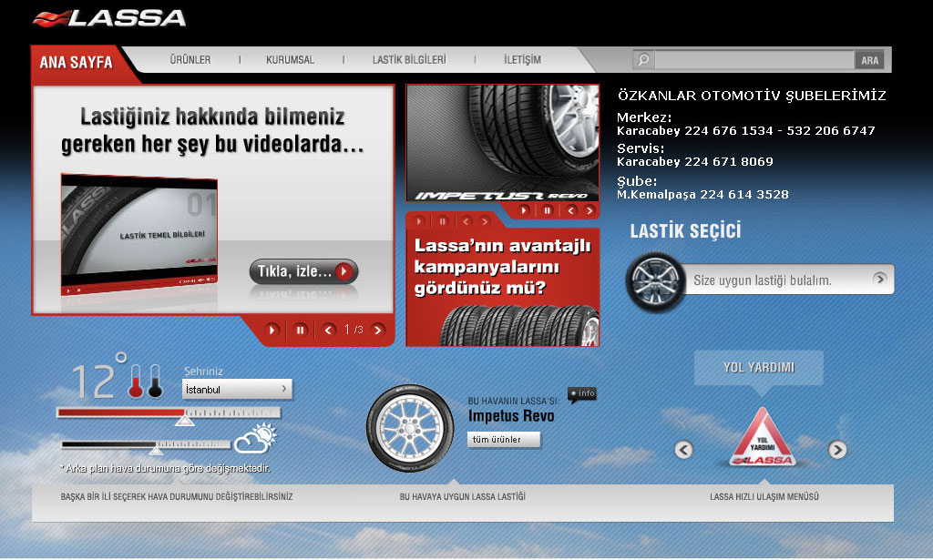Open the İLETİŞİM menu
The height and width of the screenshot is (560, 933).
[x=522, y=60]
